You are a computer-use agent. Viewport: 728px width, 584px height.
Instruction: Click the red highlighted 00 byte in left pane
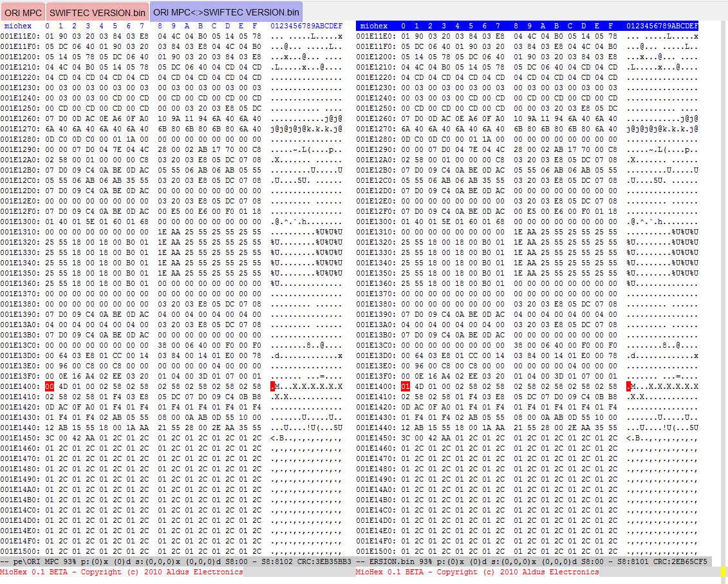(x=50, y=386)
